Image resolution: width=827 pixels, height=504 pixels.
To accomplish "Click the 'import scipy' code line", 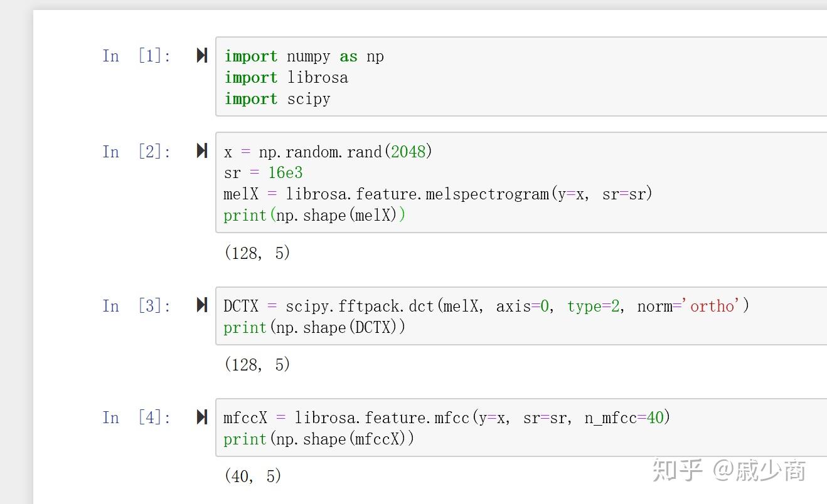I will [277, 99].
